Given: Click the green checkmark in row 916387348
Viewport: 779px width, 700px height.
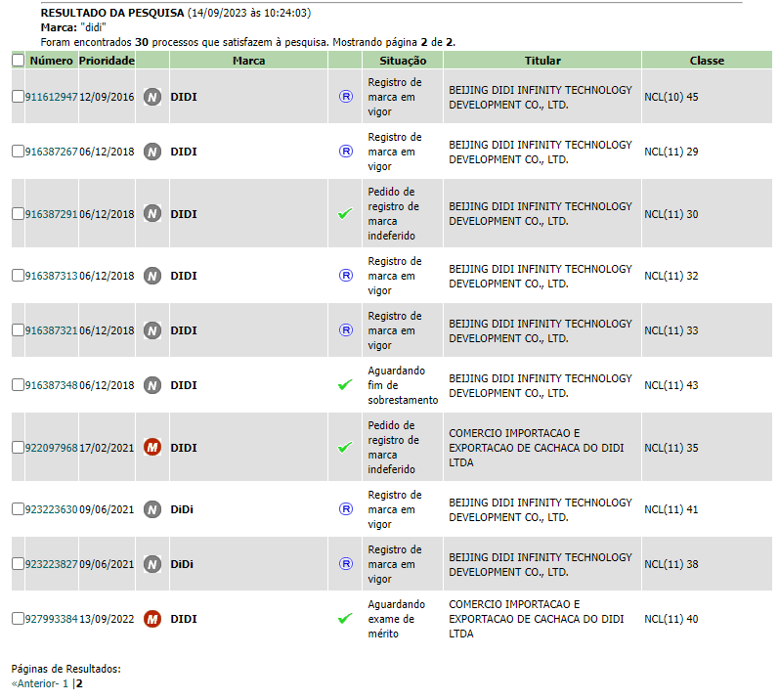Looking at the screenshot, I should (x=345, y=385).
